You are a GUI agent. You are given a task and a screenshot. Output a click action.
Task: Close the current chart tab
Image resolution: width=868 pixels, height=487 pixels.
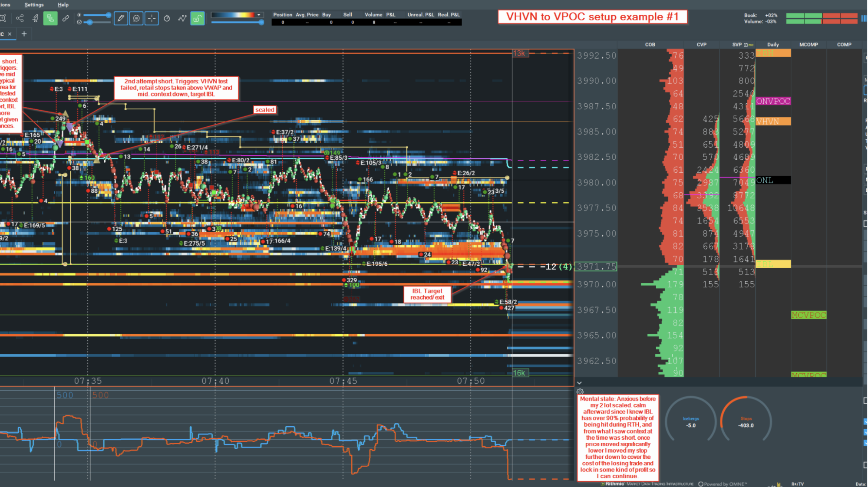pos(10,34)
